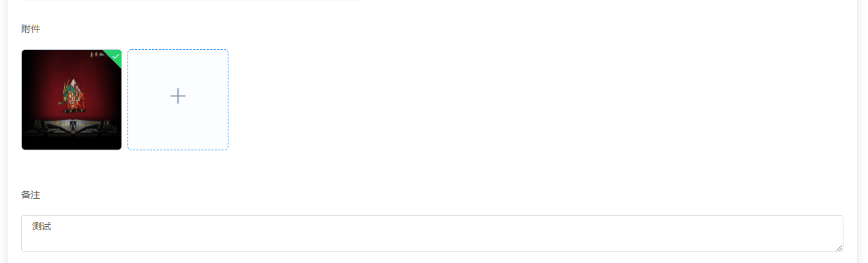Select the dashed upload box
868x263 pixels.
[x=178, y=100]
